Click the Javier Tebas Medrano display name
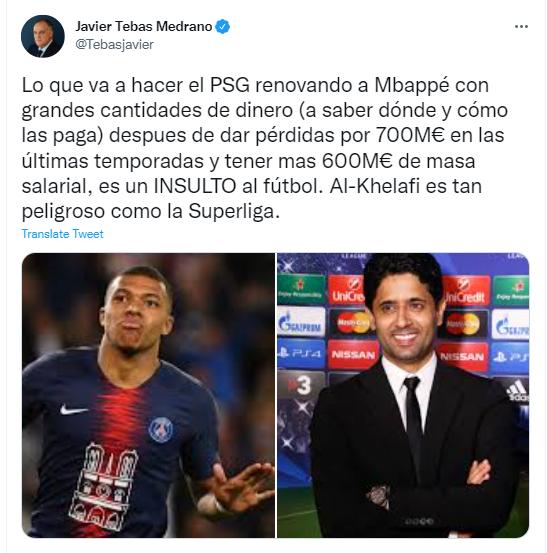Viewport: 547px width, 553px height. (x=144, y=26)
